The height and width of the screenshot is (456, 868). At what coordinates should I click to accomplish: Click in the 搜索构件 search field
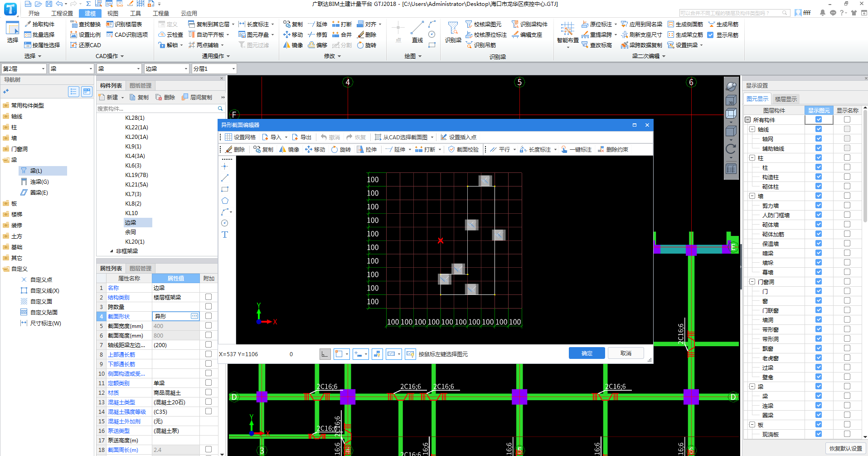157,108
